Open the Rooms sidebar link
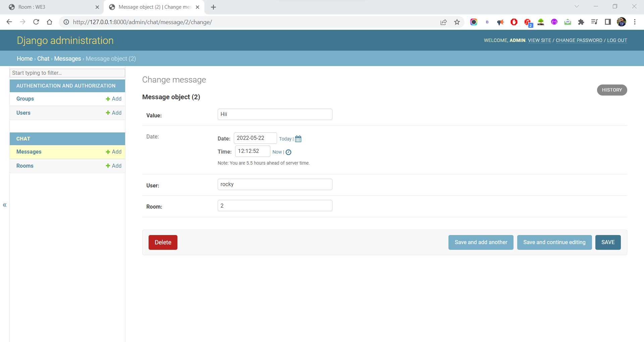 point(25,166)
